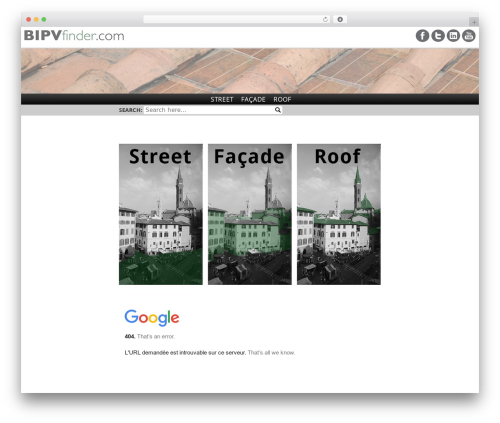Minimize the window with yellow button
The height and width of the screenshot is (423, 500).
pyautogui.click(x=36, y=19)
